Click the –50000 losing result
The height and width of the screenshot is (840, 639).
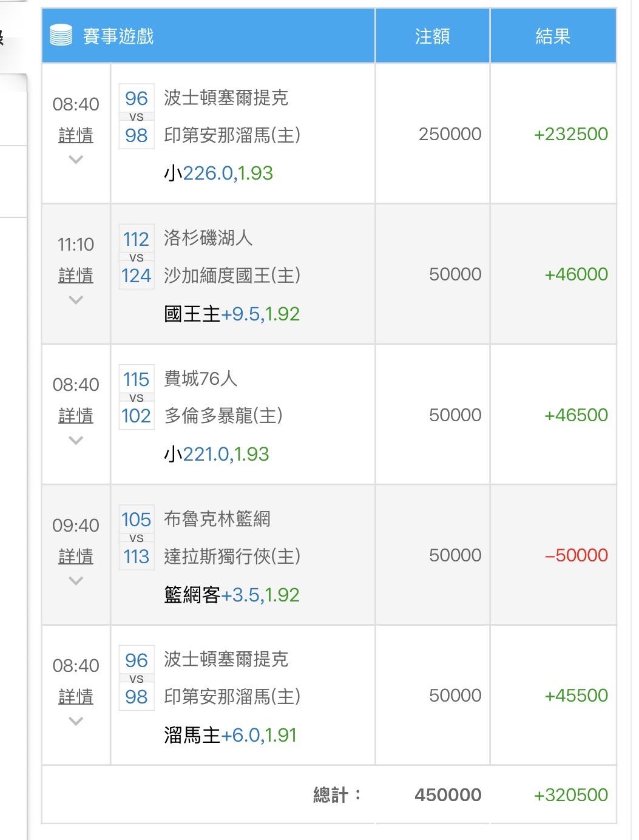(576, 555)
